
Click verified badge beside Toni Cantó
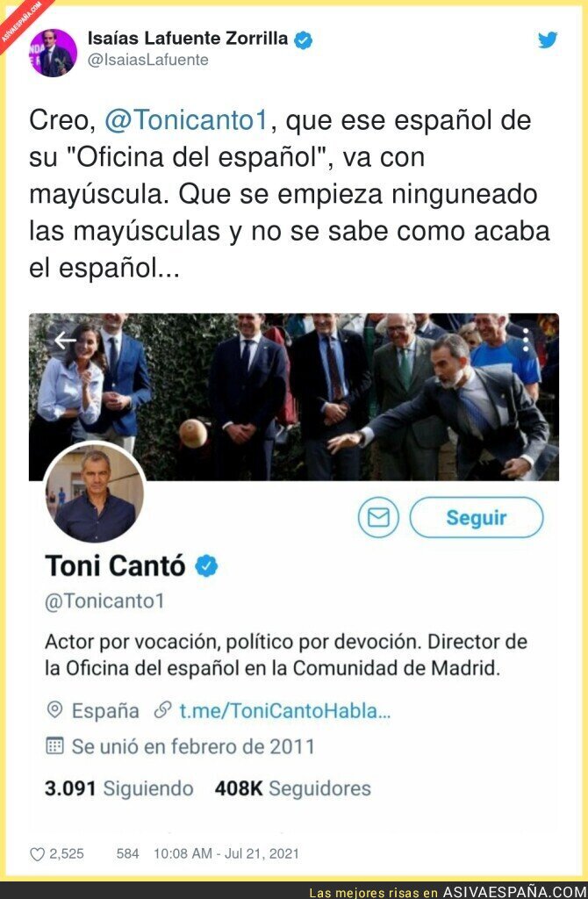[x=207, y=566]
